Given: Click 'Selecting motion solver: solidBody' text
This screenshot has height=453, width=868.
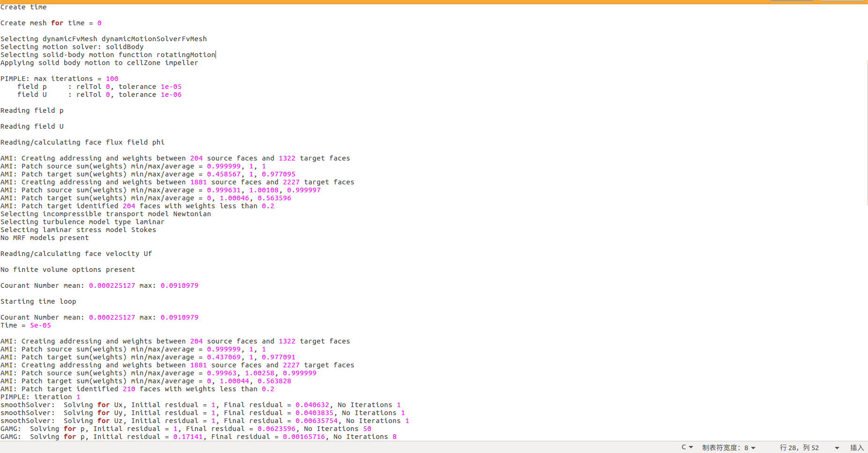Looking at the screenshot, I should pos(72,47).
